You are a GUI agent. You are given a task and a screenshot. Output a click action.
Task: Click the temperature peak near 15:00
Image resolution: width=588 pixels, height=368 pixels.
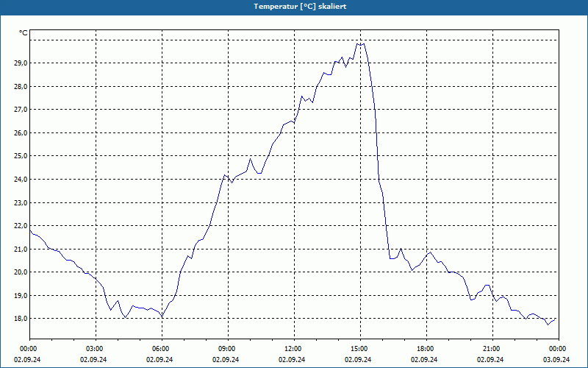(360, 44)
